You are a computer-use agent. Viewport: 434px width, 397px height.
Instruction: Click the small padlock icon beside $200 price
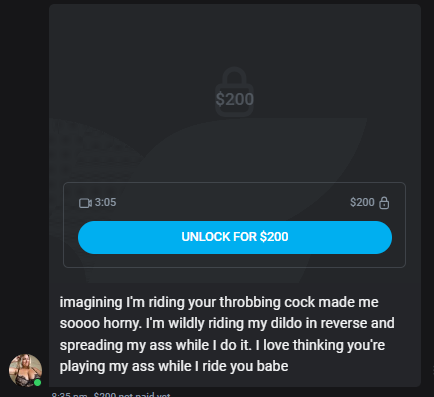tap(384, 202)
